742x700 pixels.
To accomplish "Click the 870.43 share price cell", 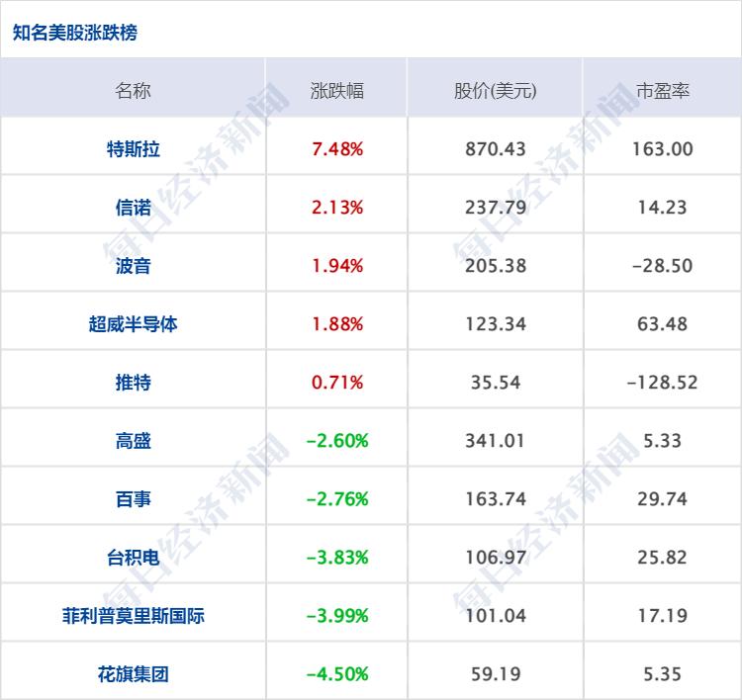I will click(x=495, y=149).
